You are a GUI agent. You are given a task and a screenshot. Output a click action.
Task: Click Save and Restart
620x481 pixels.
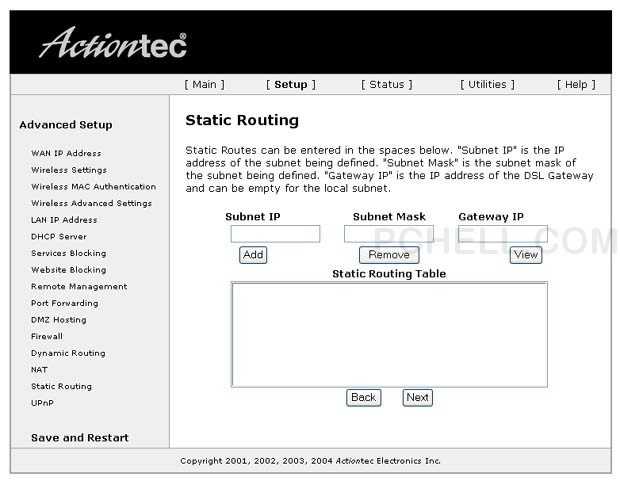coord(79,438)
